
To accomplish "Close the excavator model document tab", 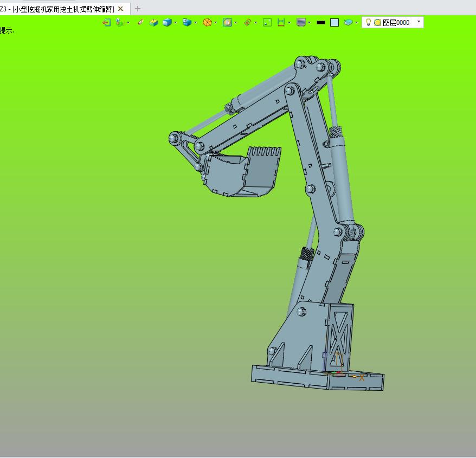I will (121, 9).
